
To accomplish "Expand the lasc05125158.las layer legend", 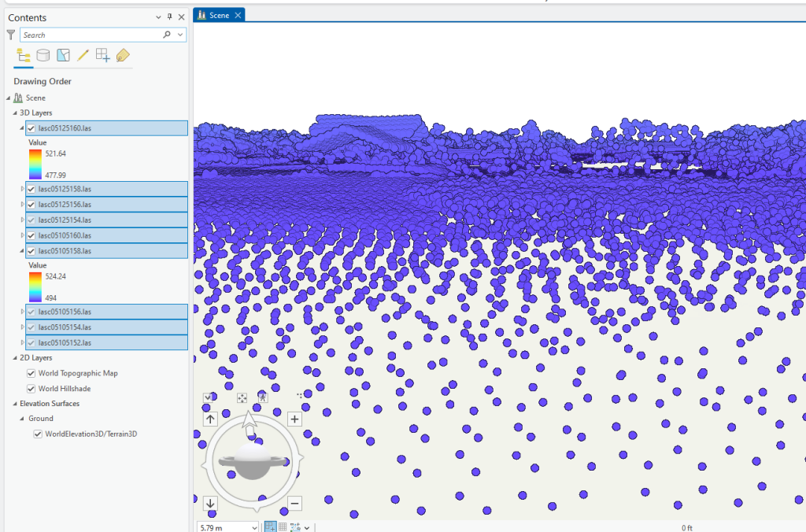I will click(x=22, y=189).
